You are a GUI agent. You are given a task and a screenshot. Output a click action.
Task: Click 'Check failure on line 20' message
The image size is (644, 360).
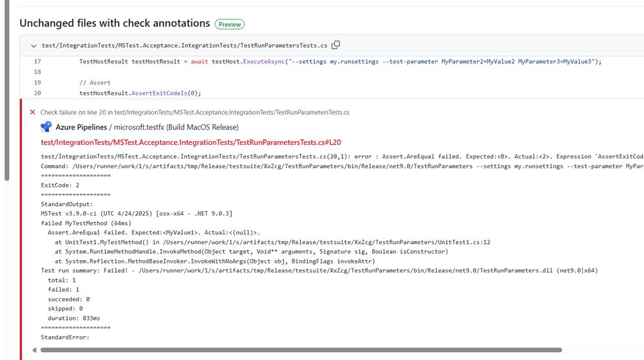[194, 112]
